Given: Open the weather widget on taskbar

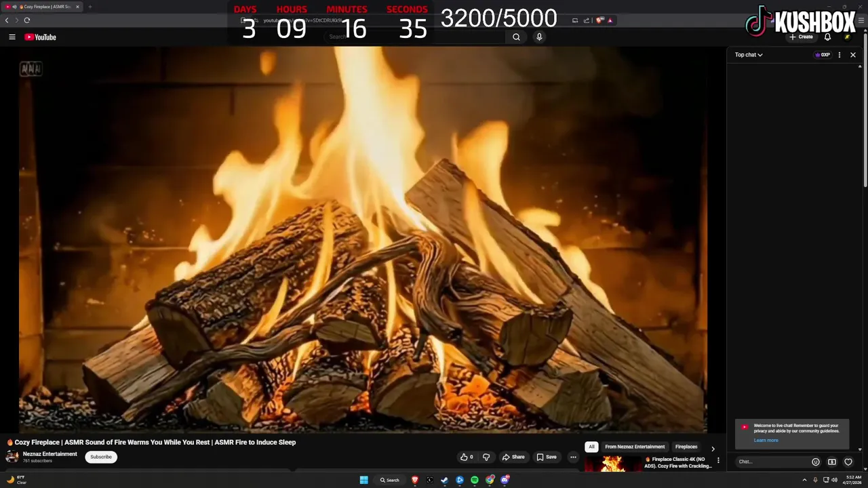Looking at the screenshot, I should pos(16,480).
